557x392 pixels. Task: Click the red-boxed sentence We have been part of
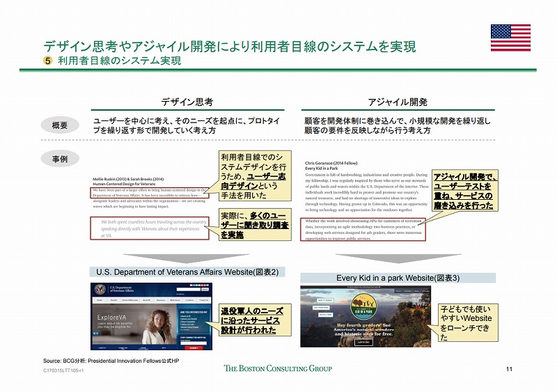point(150,193)
